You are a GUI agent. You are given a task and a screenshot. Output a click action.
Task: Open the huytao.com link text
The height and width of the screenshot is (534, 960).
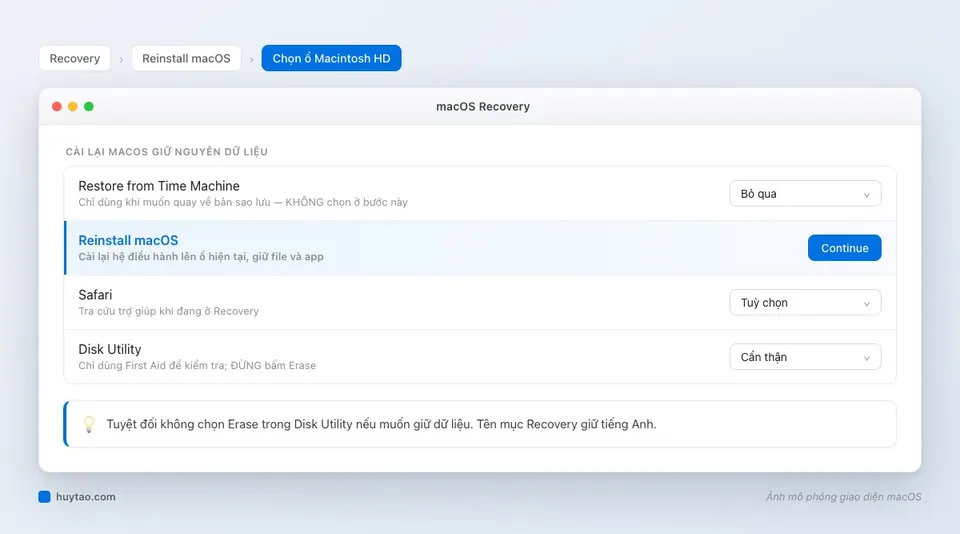click(x=86, y=497)
